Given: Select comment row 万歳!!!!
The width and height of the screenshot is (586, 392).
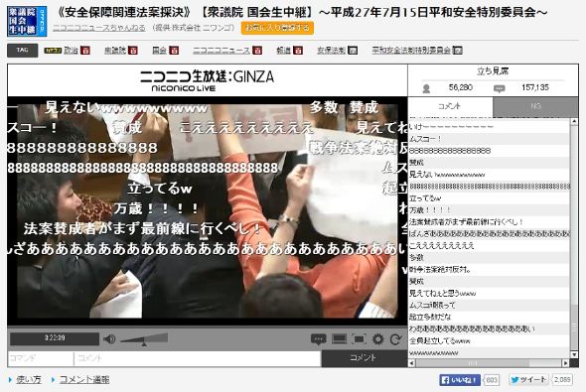Looking at the screenshot, I should point(489,210).
